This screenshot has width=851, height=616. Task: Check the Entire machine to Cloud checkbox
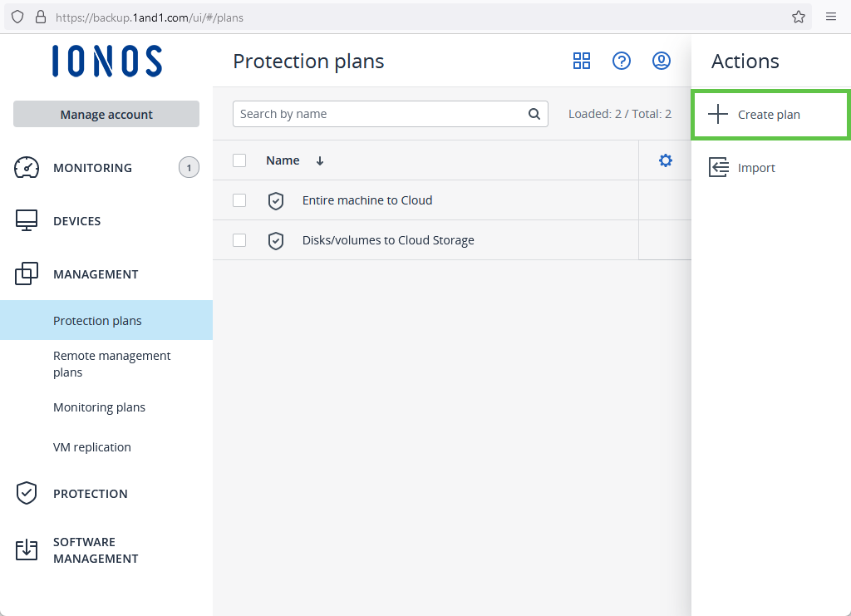[x=239, y=200]
